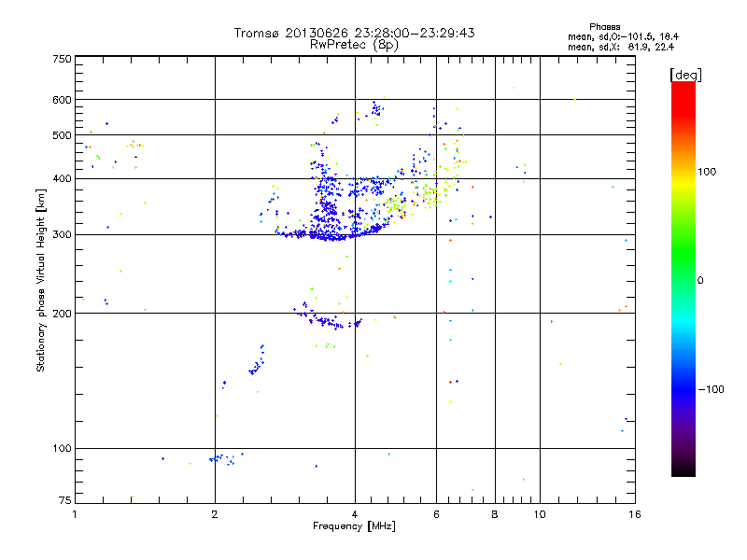Click the "Stationary phase Virtual Height [km]" axis label
Viewport: 747px width, 560px height.
click(x=41, y=281)
